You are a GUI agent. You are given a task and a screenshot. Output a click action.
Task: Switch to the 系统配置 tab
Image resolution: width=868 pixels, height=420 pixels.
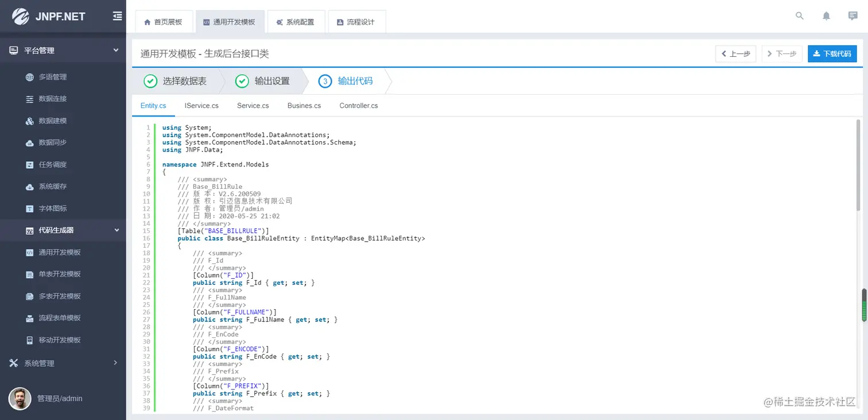pos(296,22)
